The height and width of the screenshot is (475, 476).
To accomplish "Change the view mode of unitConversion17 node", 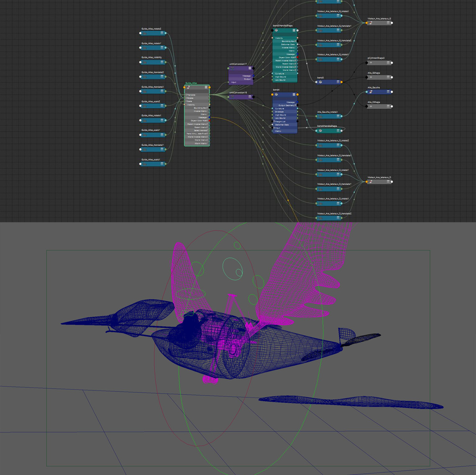I will (250, 68).
